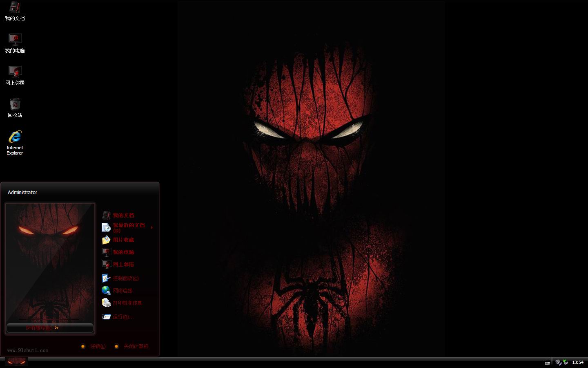Open the volume speaker tray icon
The height and width of the screenshot is (368, 588).
[x=558, y=362]
